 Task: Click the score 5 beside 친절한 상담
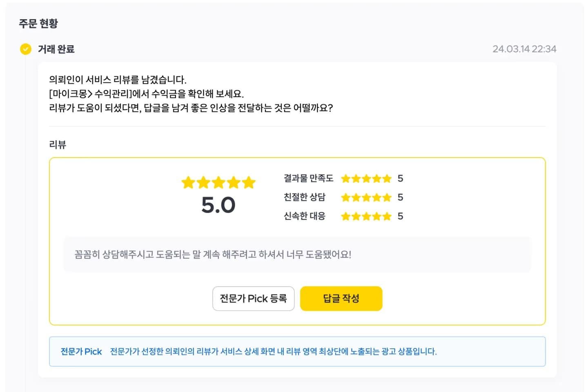400,198
